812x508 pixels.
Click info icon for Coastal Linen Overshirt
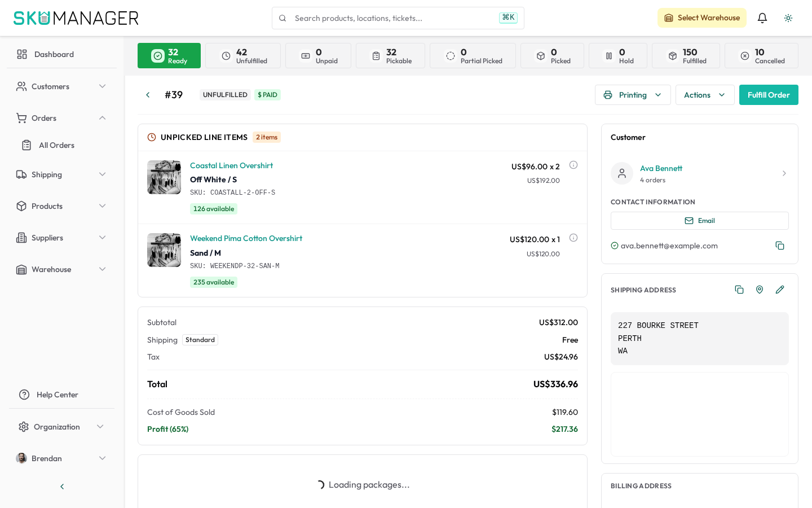(573, 165)
